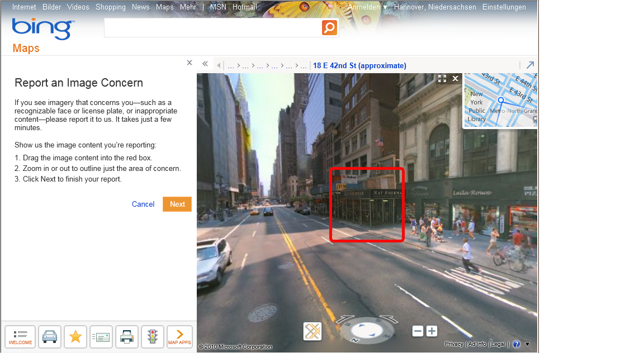The width and height of the screenshot is (644, 362).
Task: Zoom out with the minus button
Action: 418,331
